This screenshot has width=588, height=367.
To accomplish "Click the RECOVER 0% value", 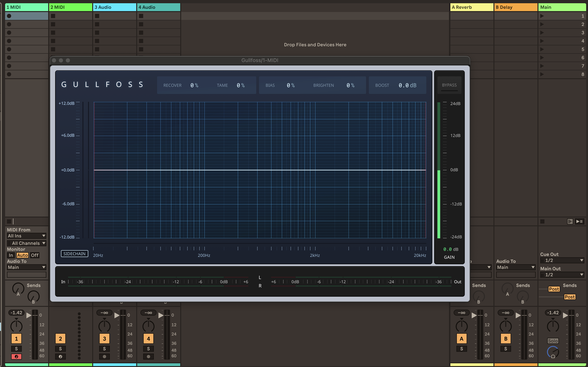I will point(194,85).
